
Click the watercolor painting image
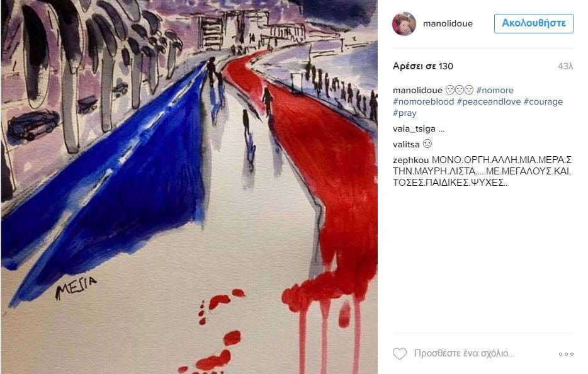pos(189,187)
